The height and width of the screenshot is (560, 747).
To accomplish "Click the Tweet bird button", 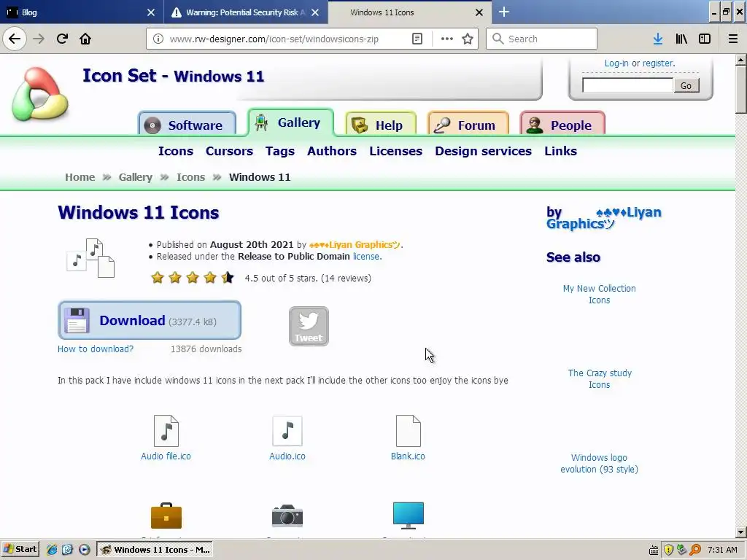I will tap(309, 326).
